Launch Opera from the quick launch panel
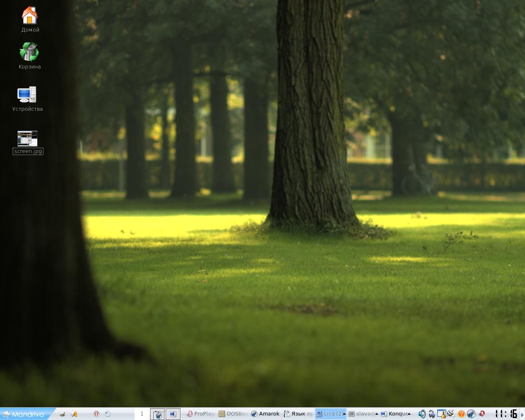 point(96,414)
